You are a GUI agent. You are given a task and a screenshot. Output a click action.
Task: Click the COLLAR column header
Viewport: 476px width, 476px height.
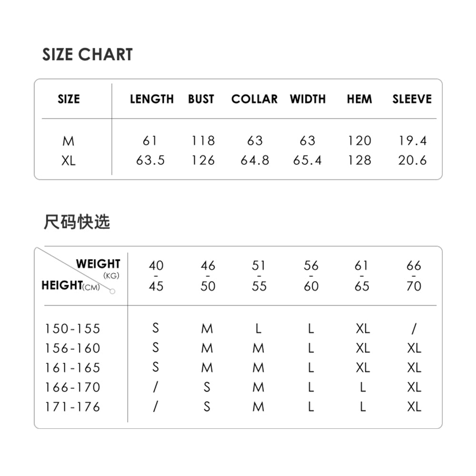pos(254,99)
